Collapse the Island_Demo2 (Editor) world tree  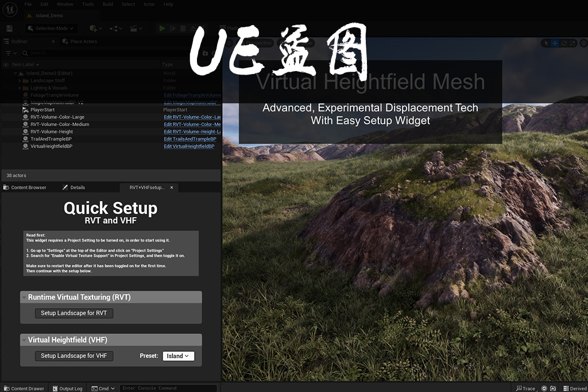pyautogui.click(x=16, y=73)
